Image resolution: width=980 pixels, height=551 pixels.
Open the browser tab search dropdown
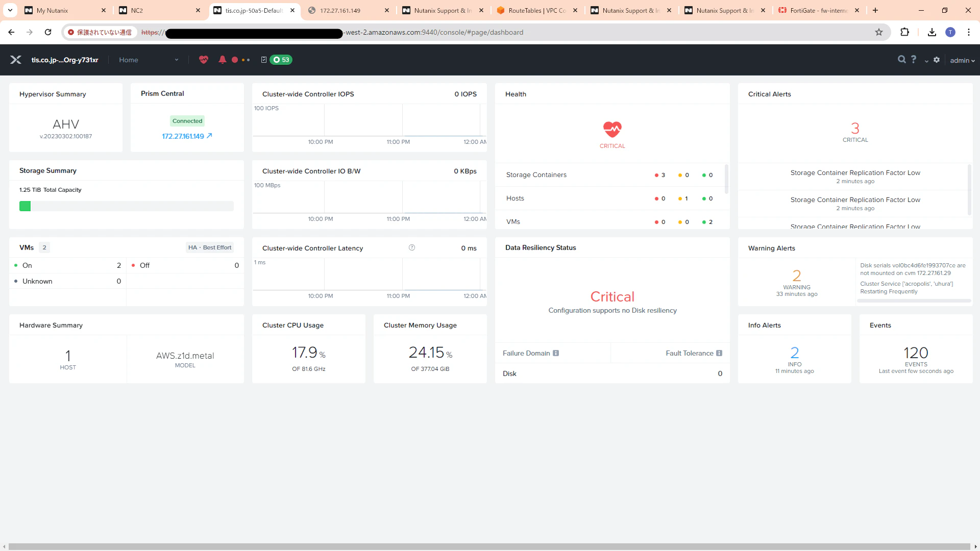pos(10,10)
